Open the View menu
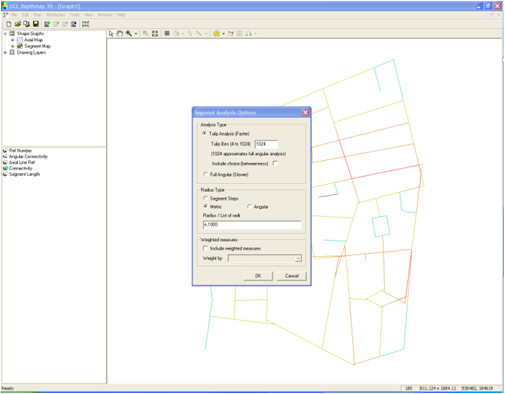 coord(88,15)
